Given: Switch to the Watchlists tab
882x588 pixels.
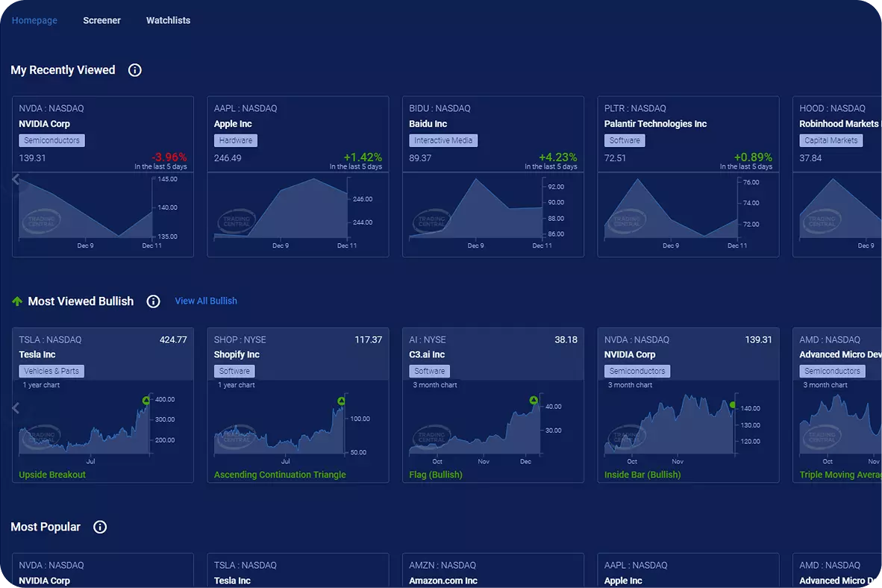Looking at the screenshot, I should point(168,20).
